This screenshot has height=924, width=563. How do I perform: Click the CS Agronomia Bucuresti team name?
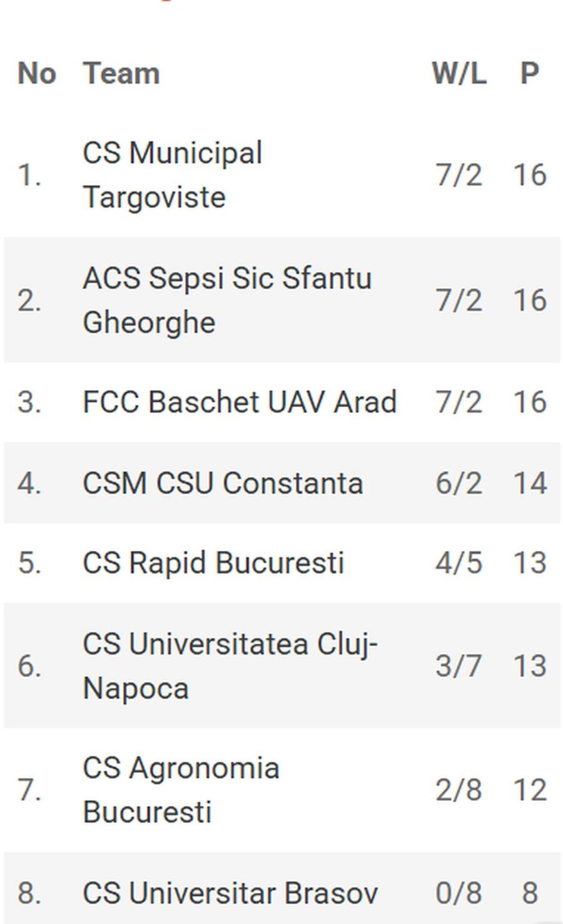[181, 790]
